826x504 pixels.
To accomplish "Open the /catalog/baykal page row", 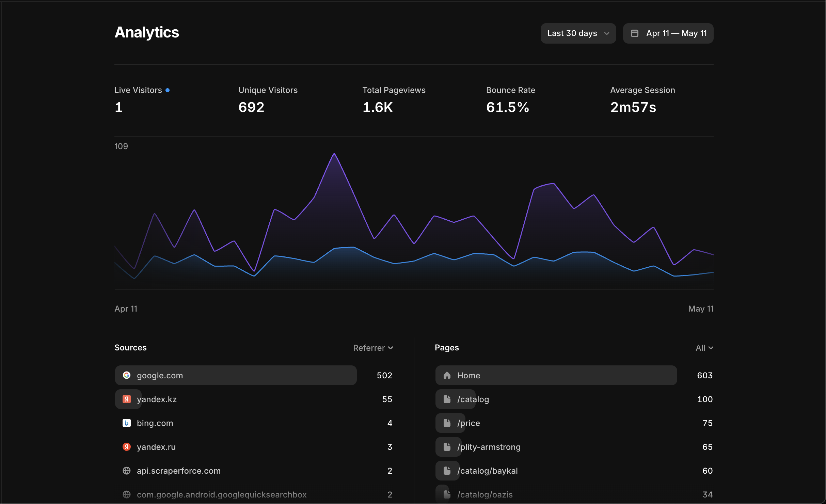I will pos(574,471).
